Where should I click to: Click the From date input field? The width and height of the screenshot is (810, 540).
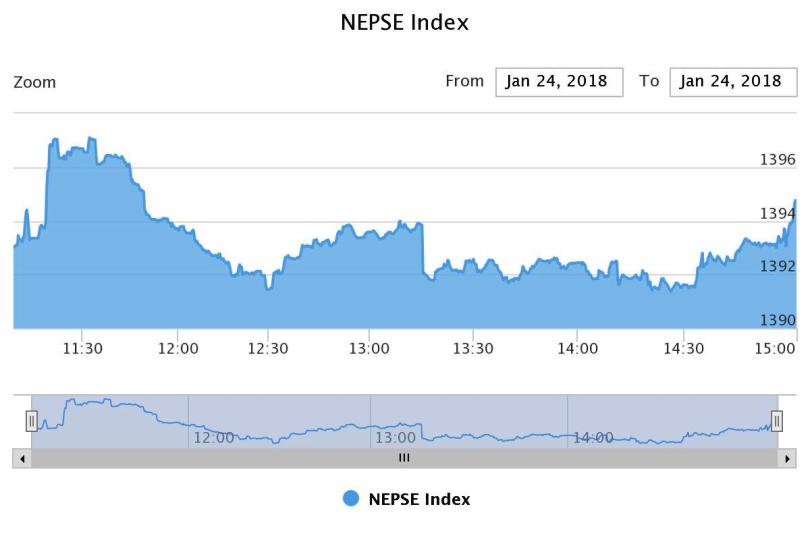click(559, 82)
